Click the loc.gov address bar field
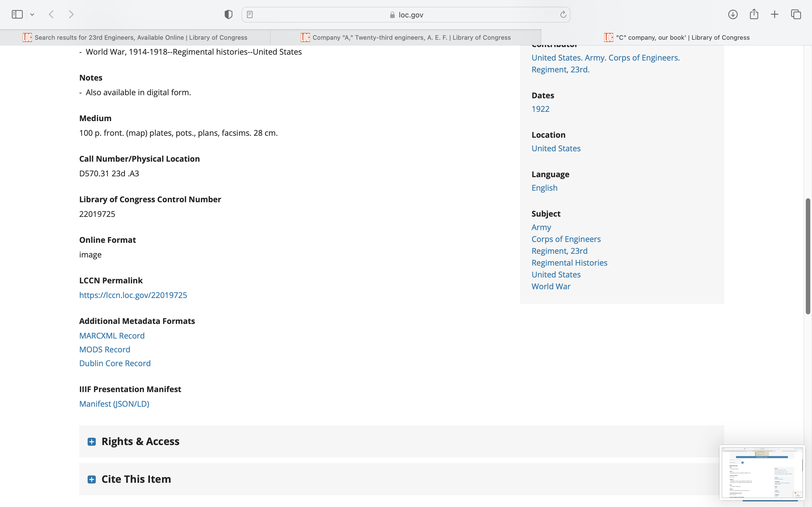Viewport: 812px width, 507px height. click(x=406, y=15)
